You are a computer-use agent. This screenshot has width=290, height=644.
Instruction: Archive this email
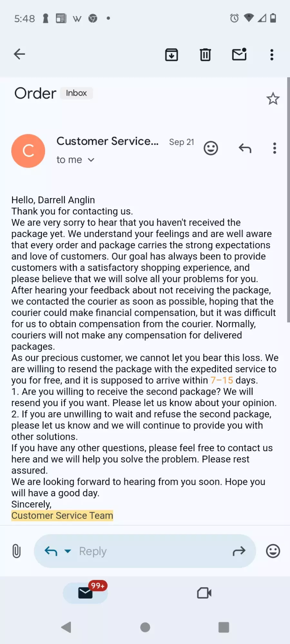[x=171, y=54]
